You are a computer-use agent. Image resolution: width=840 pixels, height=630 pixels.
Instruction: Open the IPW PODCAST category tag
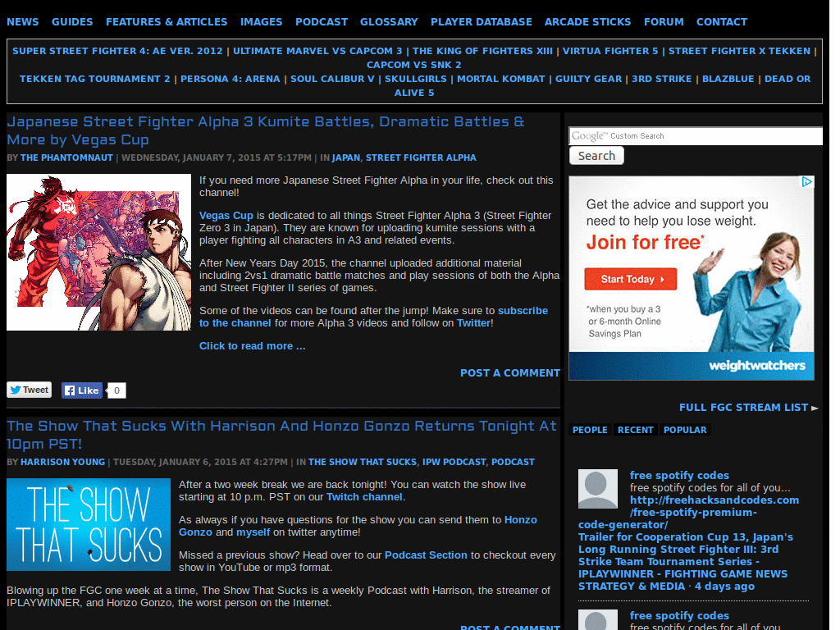(x=454, y=463)
